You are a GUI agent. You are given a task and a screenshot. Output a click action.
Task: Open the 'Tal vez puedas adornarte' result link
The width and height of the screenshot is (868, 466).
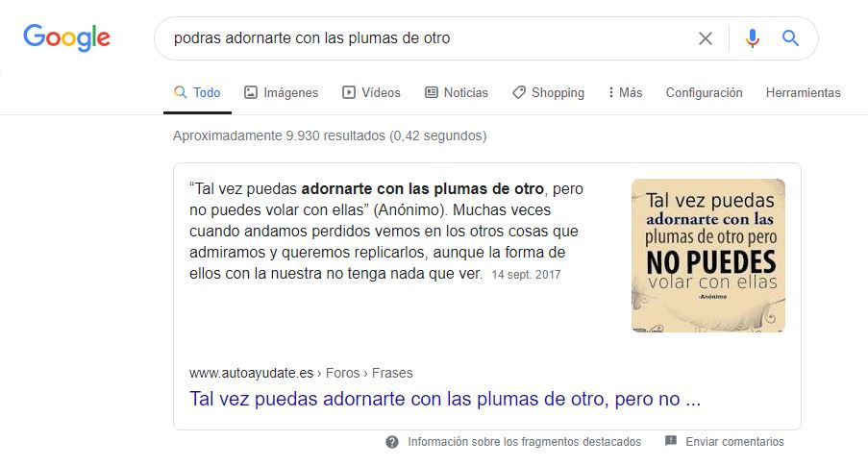[445, 399]
